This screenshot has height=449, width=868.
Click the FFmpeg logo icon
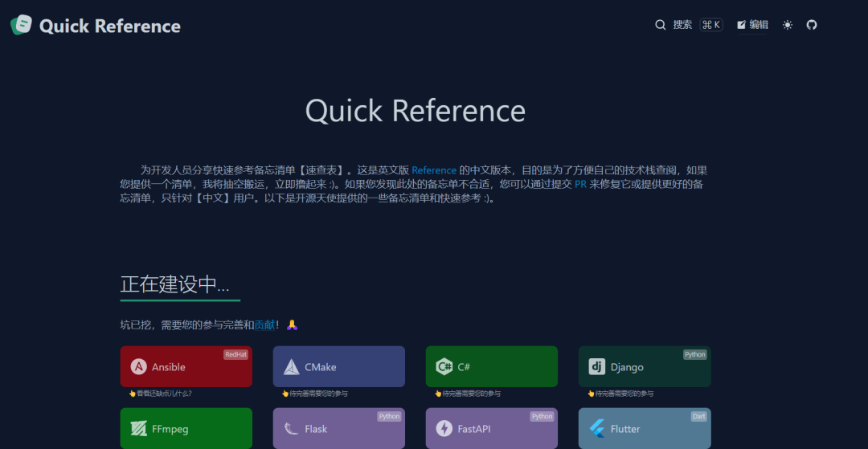pyautogui.click(x=138, y=429)
